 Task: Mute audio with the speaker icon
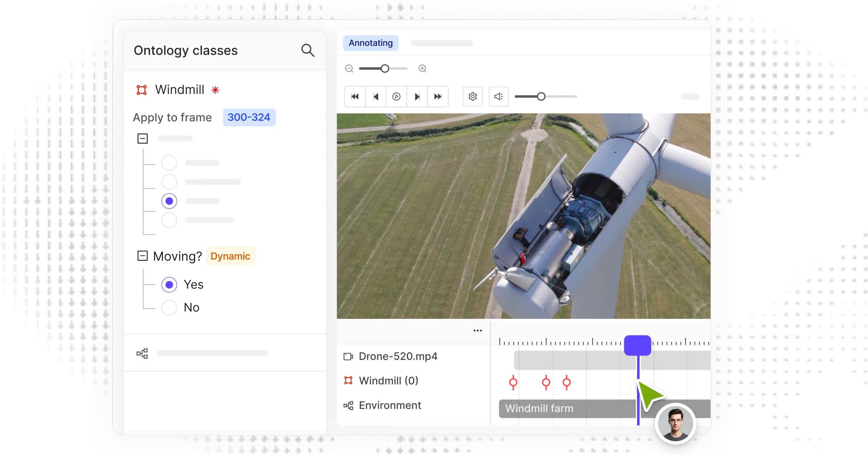[x=498, y=96]
